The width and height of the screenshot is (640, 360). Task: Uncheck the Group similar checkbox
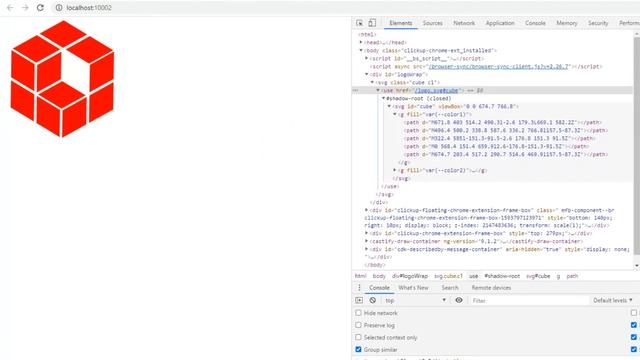pos(358,350)
